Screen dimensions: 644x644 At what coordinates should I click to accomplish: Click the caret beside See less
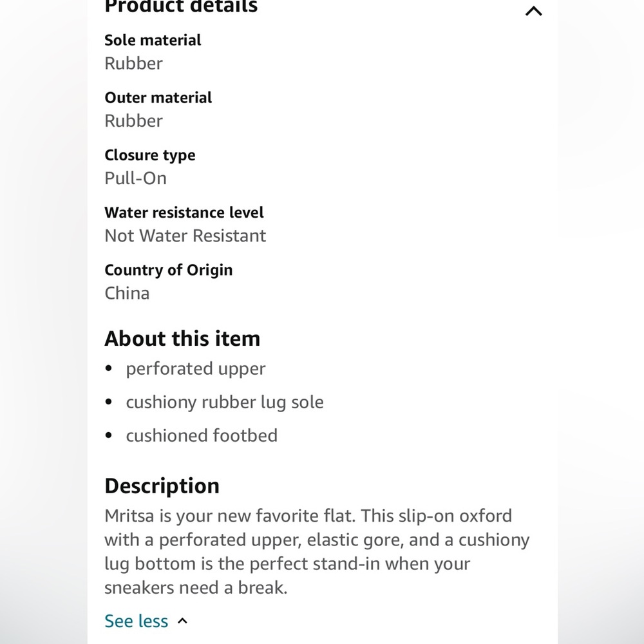click(x=182, y=621)
